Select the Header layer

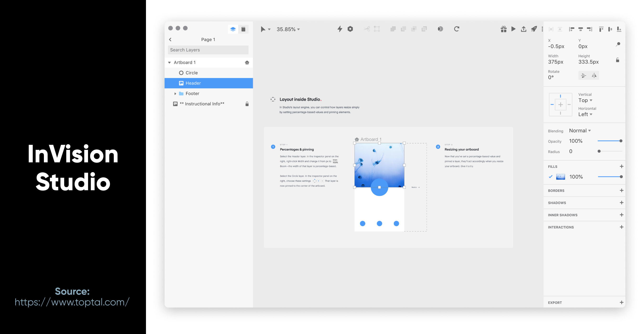coord(209,83)
